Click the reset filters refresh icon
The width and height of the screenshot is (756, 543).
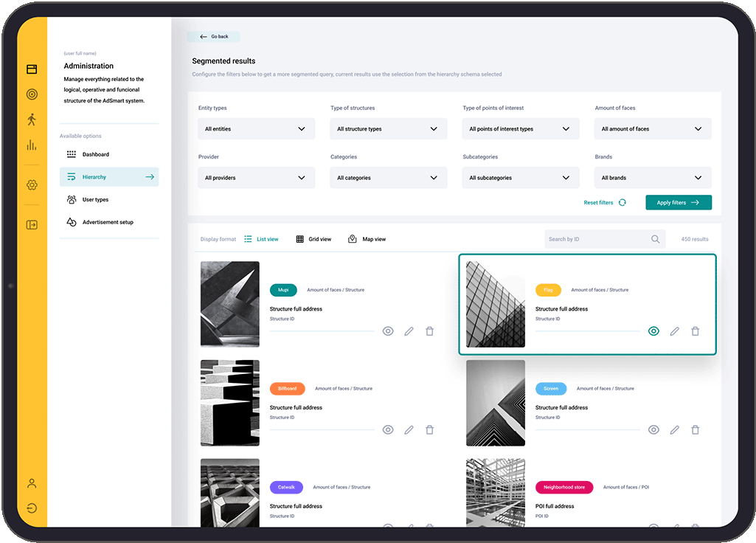[x=623, y=202]
